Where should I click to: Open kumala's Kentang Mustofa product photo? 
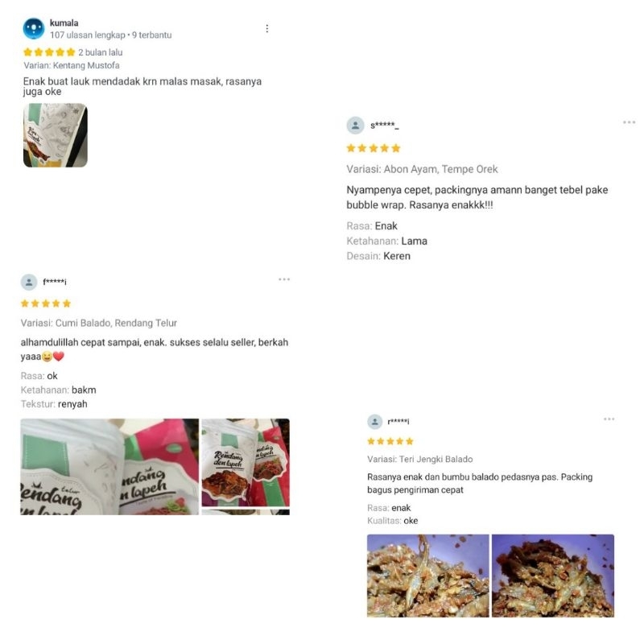click(56, 135)
